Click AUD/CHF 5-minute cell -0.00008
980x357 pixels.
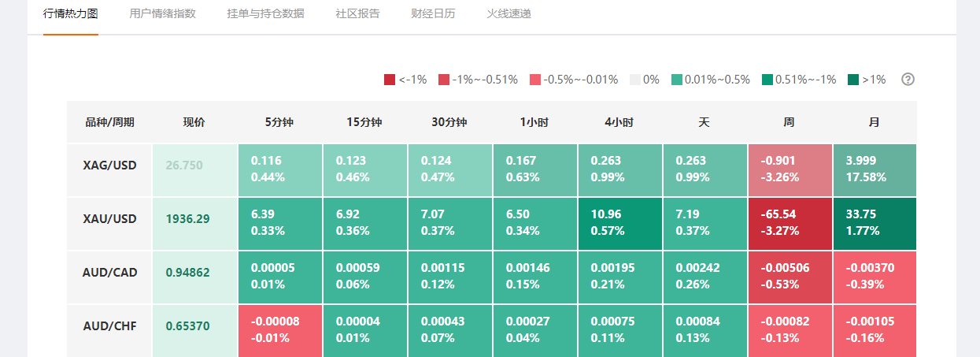(x=279, y=331)
